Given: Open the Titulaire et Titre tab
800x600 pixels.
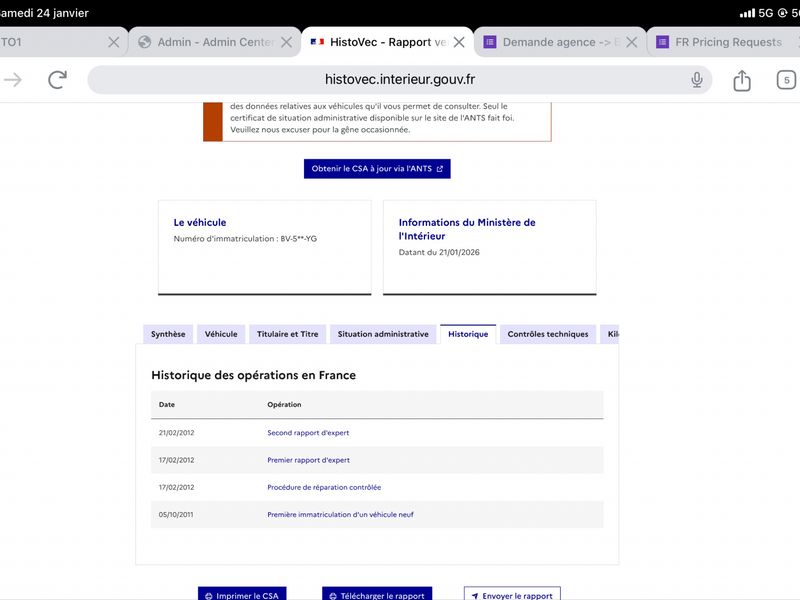Looking at the screenshot, I should 287,334.
